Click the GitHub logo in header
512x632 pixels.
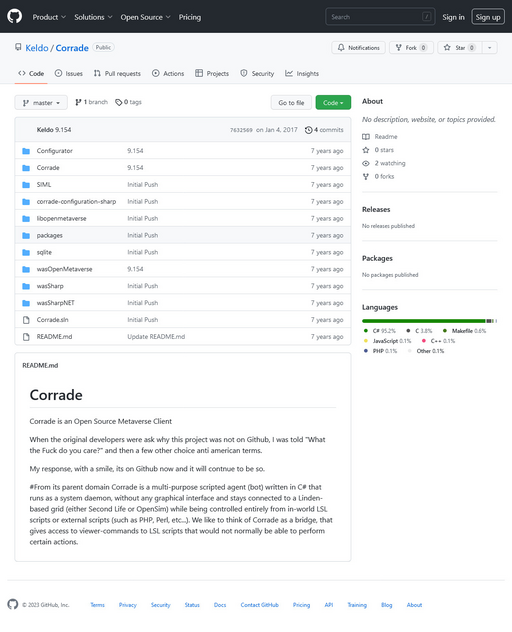coord(15,17)
